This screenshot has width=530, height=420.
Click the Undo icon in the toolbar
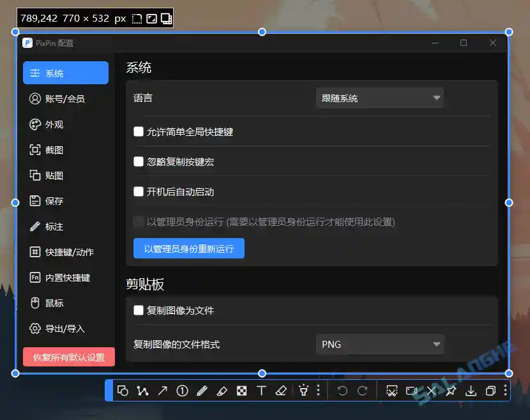342,390
